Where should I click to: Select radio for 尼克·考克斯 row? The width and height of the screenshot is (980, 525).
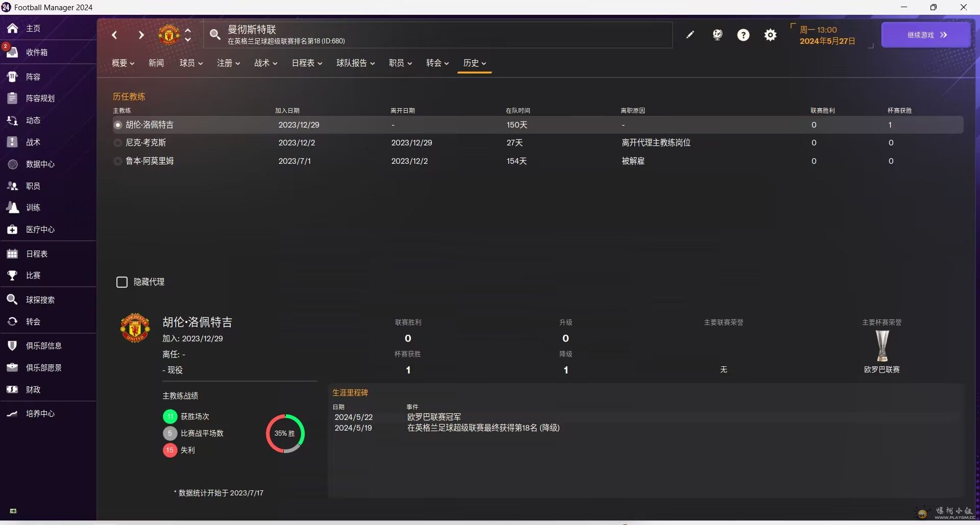pos(118,143)
